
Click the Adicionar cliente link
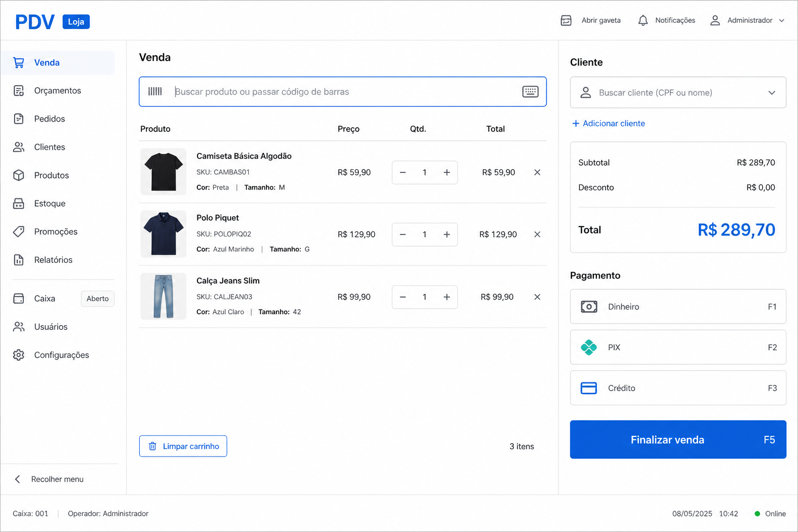pyautogui.click(x=608, y=124)
